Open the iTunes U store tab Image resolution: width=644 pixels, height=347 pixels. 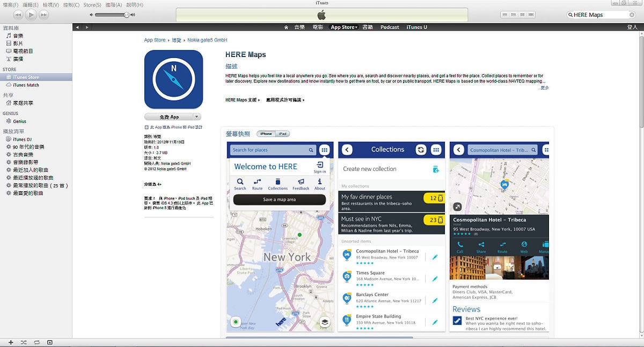tap(417, 27)
